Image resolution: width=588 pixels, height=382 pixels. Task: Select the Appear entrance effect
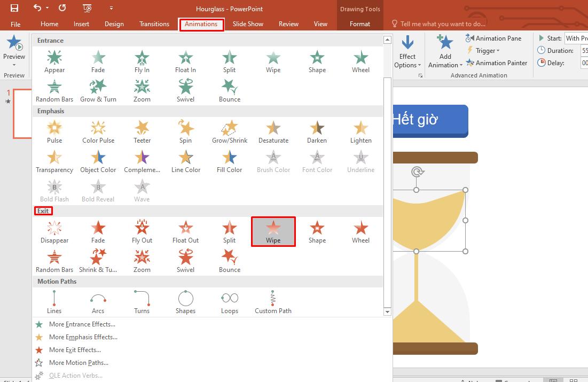point(54,61)
